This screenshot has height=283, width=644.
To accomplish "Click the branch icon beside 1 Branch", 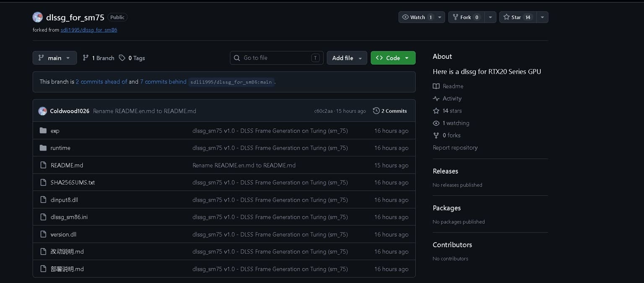I will pyautogui.click(x=86, y=58).
